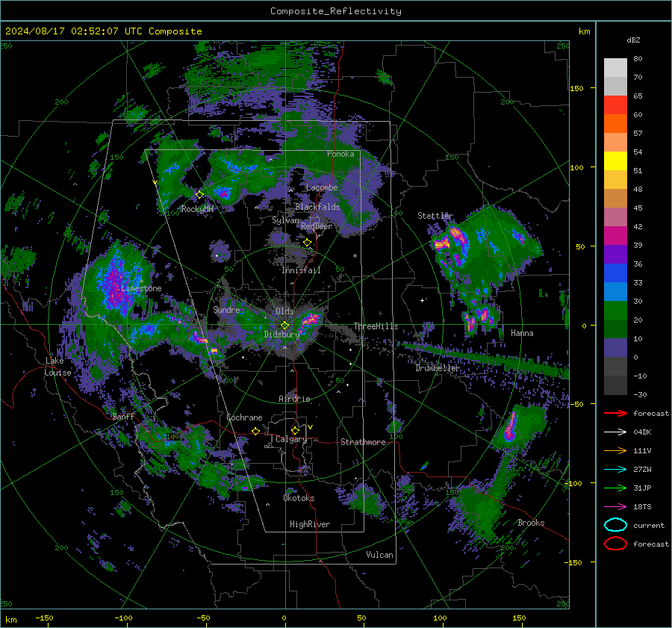
Task: Click the yellow diamond marker at Calgary
Action: (295, 430)
